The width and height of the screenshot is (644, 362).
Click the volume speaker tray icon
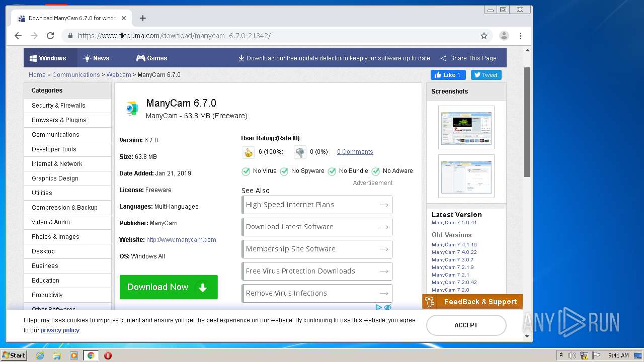[x=572, y=355]
